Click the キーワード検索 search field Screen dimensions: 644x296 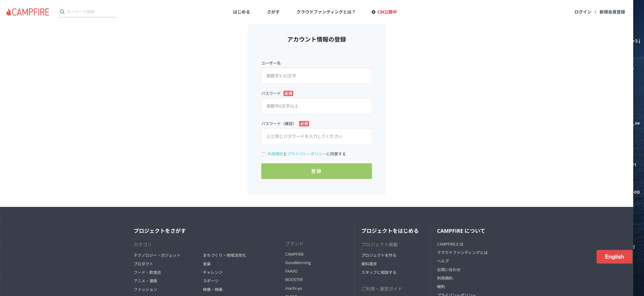(90, 12)
